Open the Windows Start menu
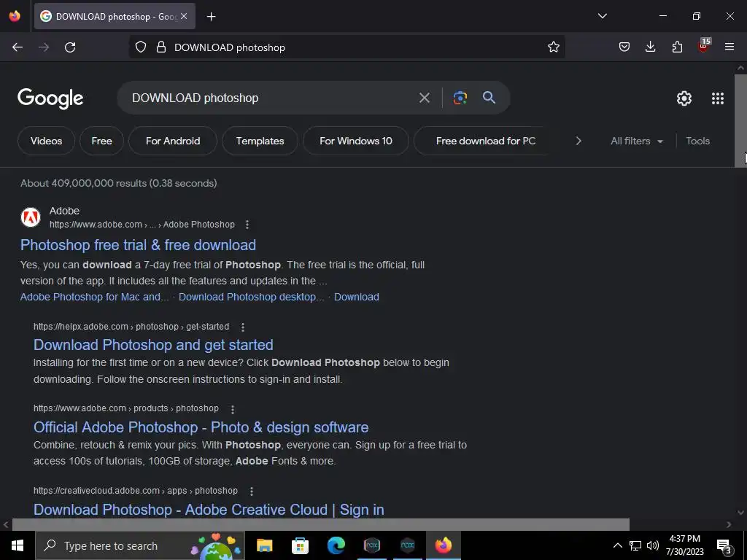 coord(18,545)
